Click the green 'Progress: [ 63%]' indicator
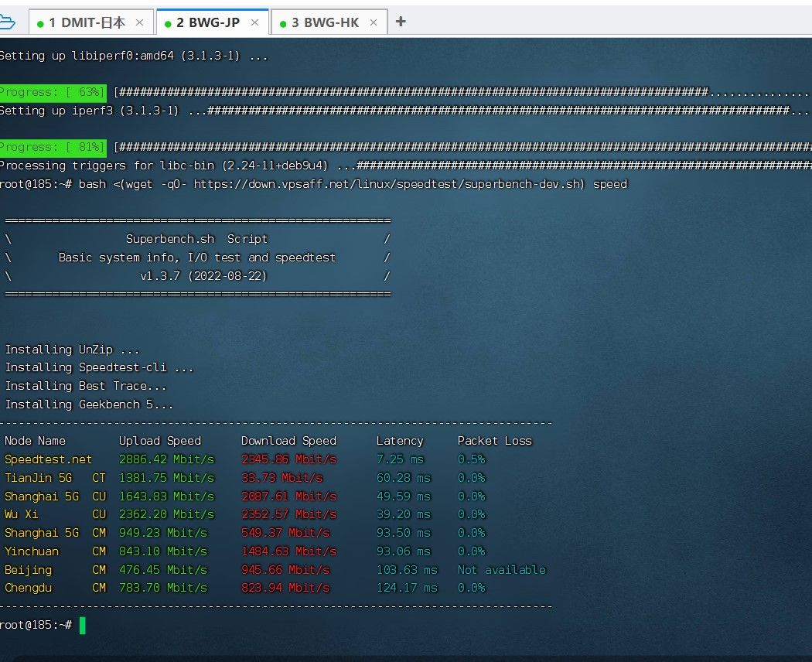This screenshot has height=662, width=812. (53, 92)
